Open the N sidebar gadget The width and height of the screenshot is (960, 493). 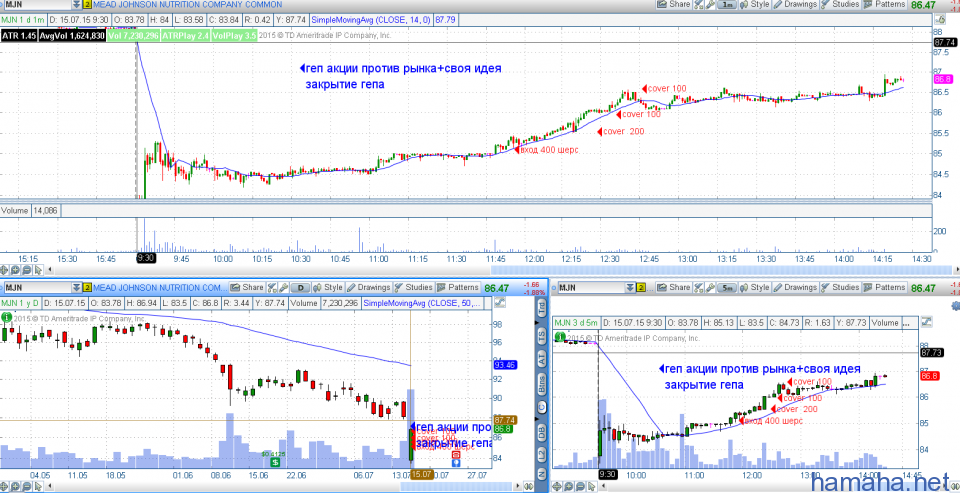click(x=542, y=474)
